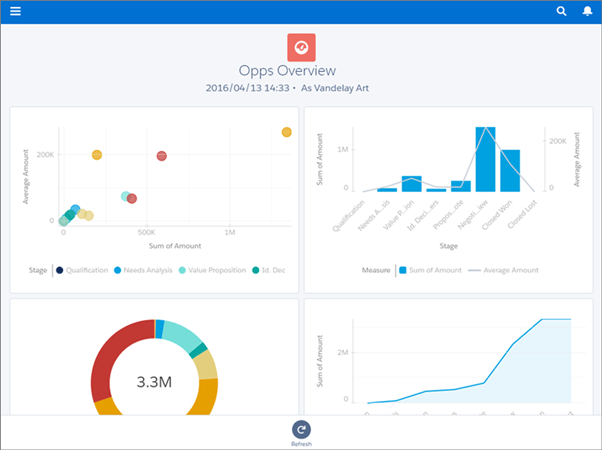Click the Propos...ote bar
This screenshot has height=450, width=602.
(x=461, y=186)
